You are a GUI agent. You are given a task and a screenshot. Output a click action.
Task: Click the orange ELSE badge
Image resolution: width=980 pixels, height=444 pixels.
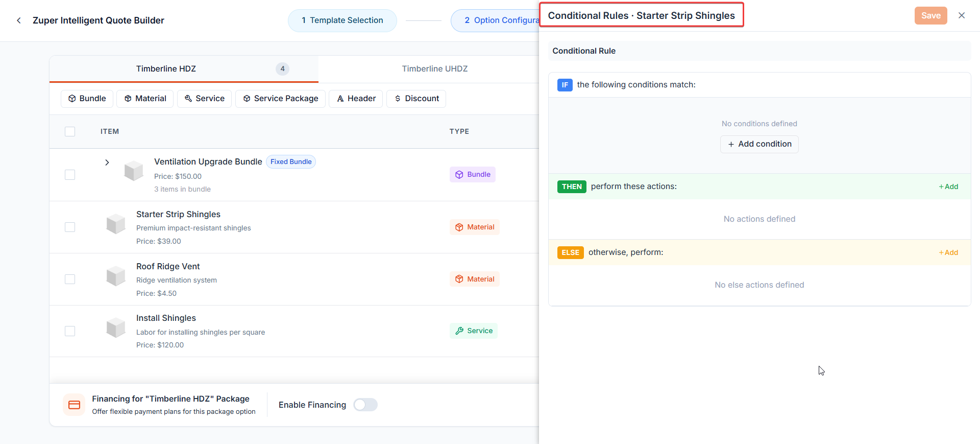click(x=570, y=252)
